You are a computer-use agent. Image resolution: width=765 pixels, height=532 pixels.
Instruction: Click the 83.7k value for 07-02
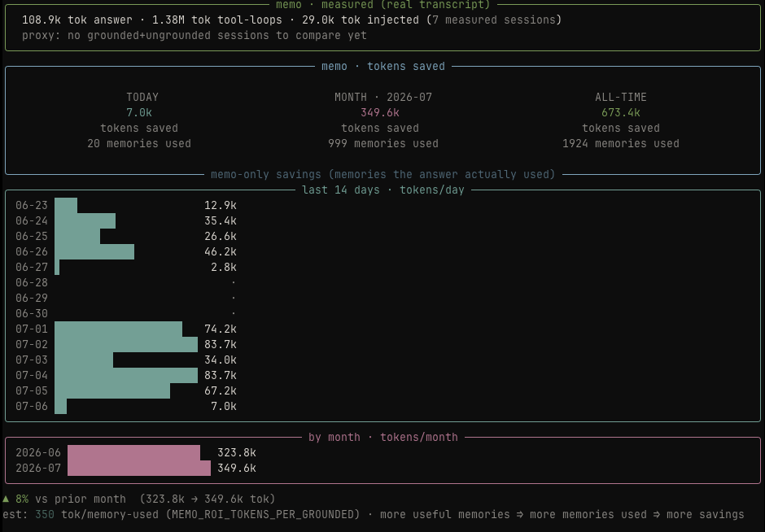pos(221,345)
